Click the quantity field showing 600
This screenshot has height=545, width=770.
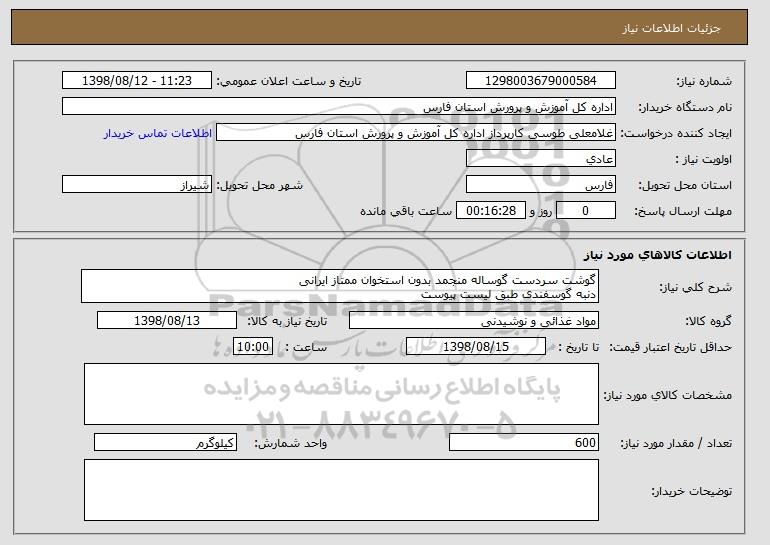coord(524,442)
